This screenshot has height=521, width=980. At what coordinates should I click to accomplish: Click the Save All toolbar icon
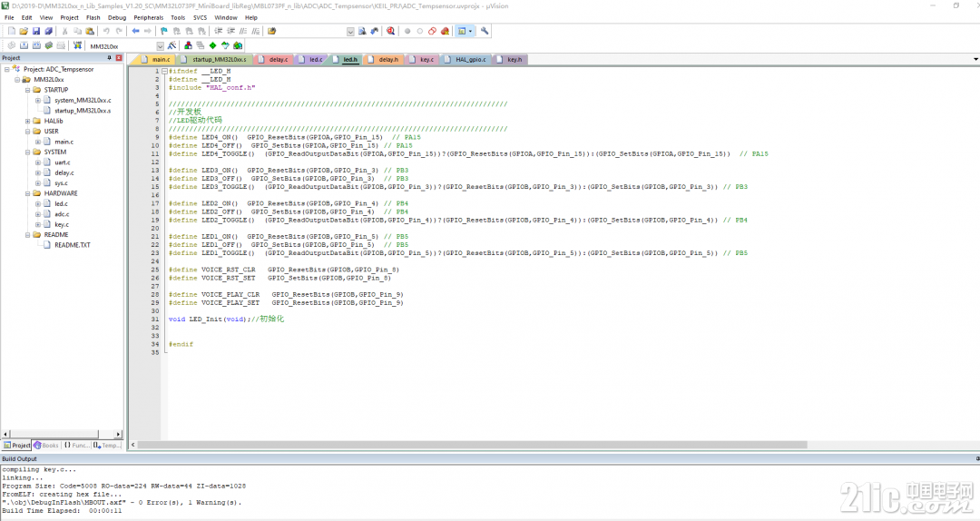tap(48, 31)
